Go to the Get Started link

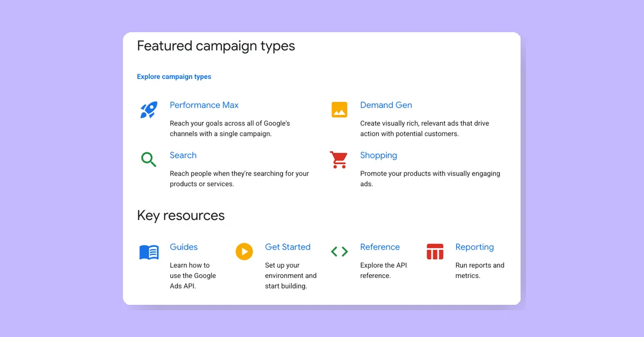(288, 247)
